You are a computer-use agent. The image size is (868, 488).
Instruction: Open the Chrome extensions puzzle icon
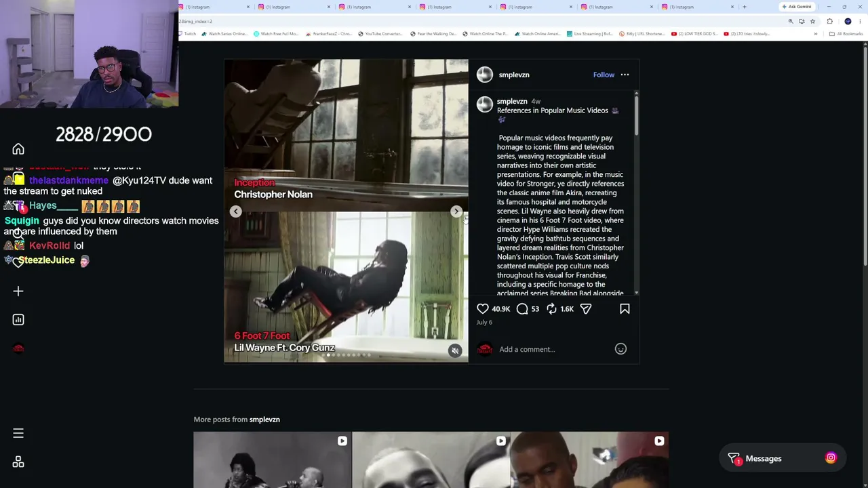[x=830, y=21]
